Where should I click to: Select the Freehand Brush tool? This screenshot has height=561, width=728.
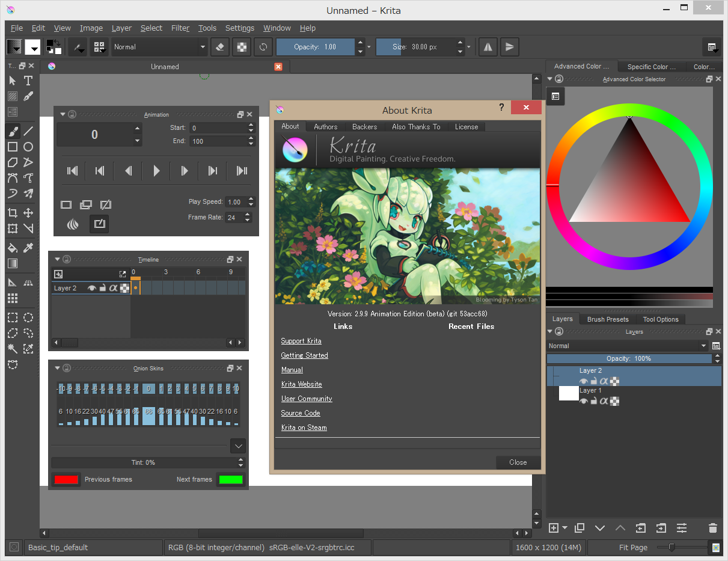pos(12,131)
